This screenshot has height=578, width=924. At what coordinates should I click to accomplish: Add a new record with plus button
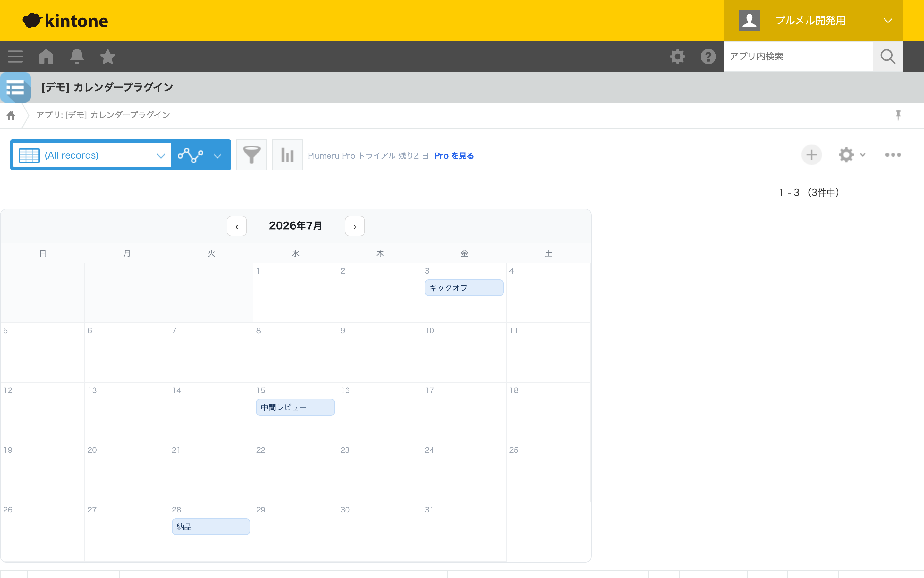pos(811,155)
